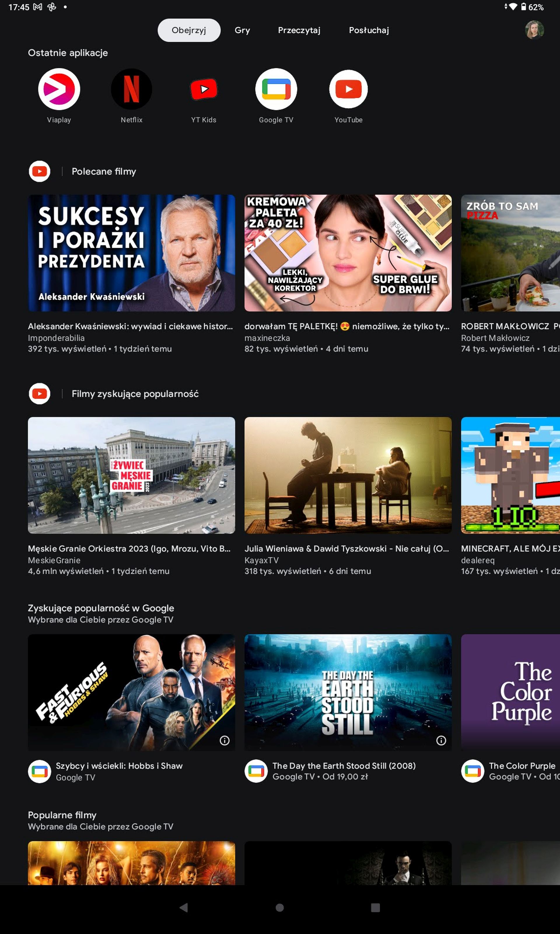Tap Google TV icon under Earth Stood Still
The height and width of the screenshot is (934, 560).
(x=256, y=771)
